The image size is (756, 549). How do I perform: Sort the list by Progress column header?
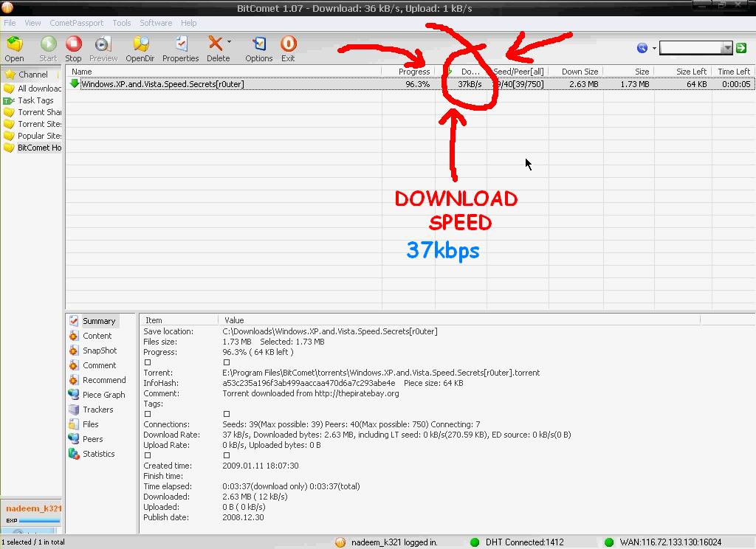click(x=413, y=72)
